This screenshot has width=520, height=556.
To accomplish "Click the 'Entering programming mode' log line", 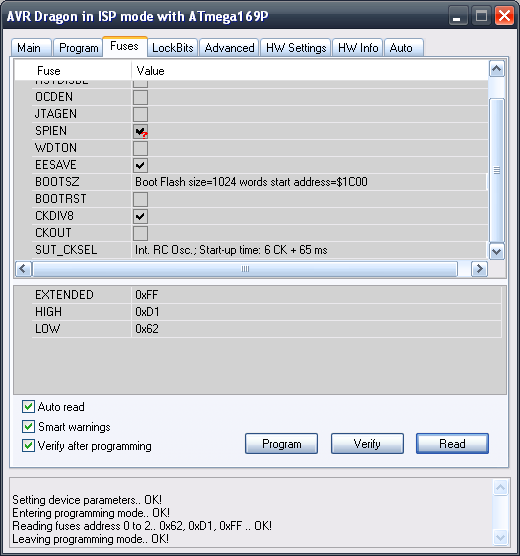I will tap(91, 513).
